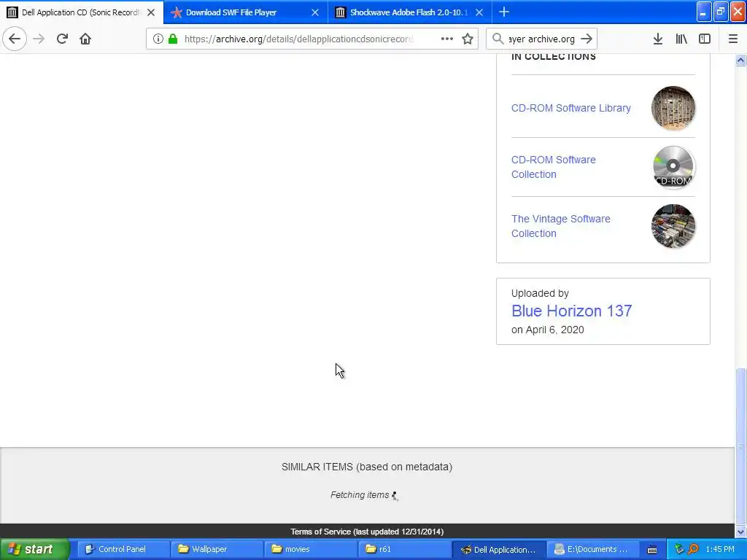
Task: Open the page actions three-dot menu
Action: (x=447, y=39)
